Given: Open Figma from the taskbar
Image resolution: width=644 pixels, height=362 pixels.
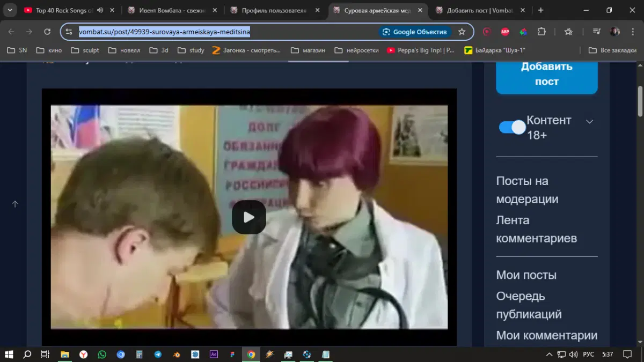Looking at the screenshot, I should click(x=232, y=354).
